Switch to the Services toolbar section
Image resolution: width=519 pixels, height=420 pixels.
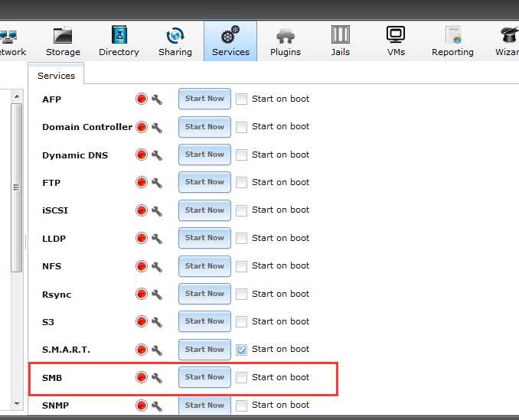(x=230, y=41)
